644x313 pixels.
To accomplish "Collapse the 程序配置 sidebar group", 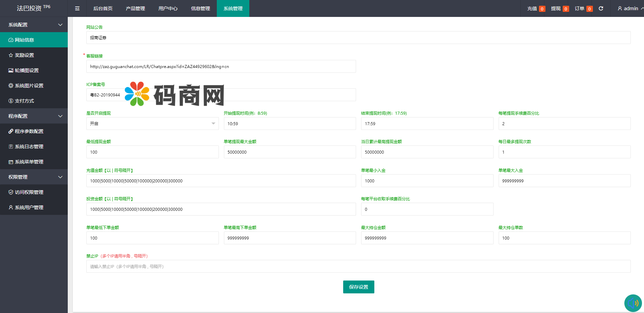I will pyautogui.click(x=34, y=116).
